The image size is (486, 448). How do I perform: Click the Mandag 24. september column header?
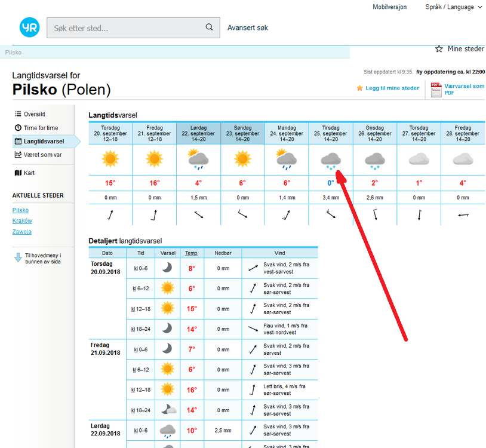pos(287,133)
